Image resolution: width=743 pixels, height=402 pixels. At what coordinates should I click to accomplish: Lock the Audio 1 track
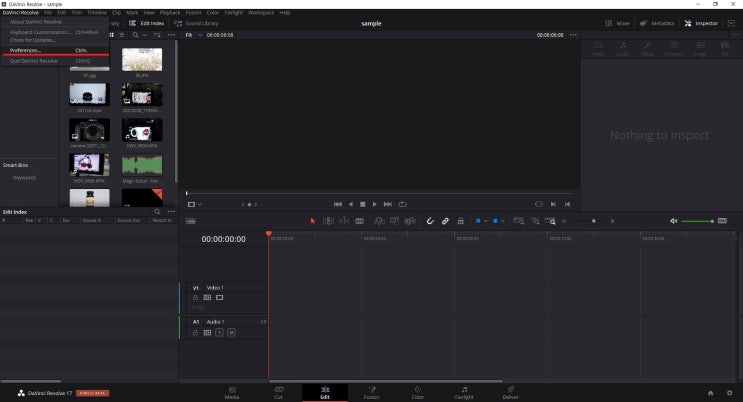pos(195,333)
